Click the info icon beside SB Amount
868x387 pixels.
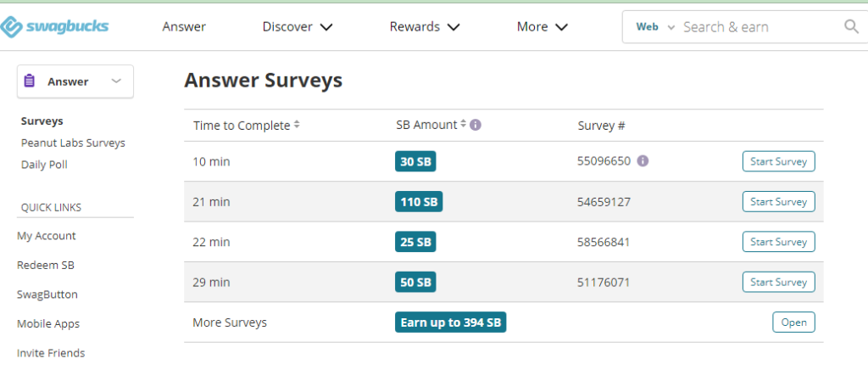pyautogui.click(x=476, y=125)
